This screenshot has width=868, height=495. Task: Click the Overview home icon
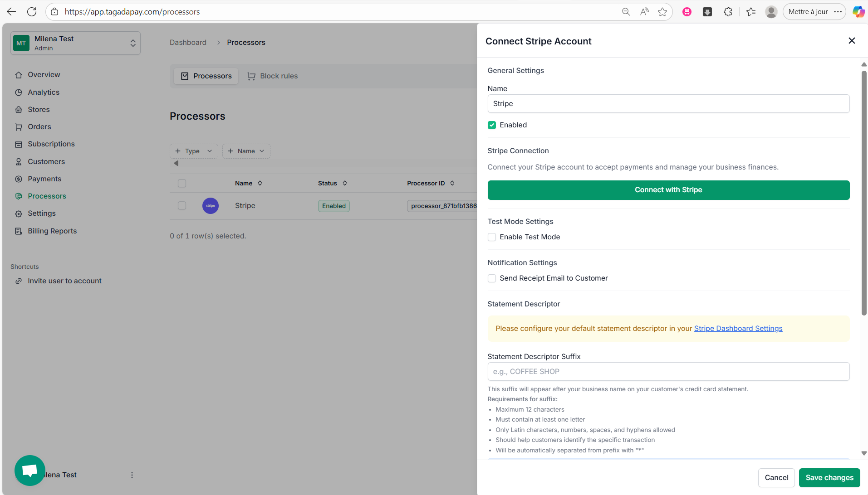pos(19,75)
